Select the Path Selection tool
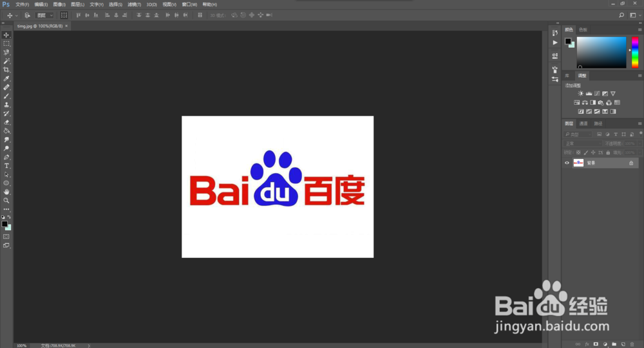This screenshot has height=348, width=644. pyautogui.click(x=6, y=174)
